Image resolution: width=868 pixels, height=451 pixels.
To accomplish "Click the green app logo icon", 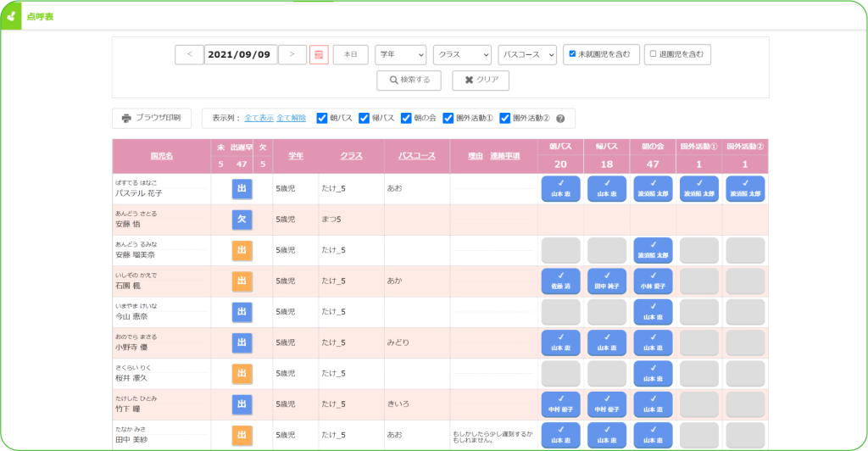I will [x=11, y=17].
